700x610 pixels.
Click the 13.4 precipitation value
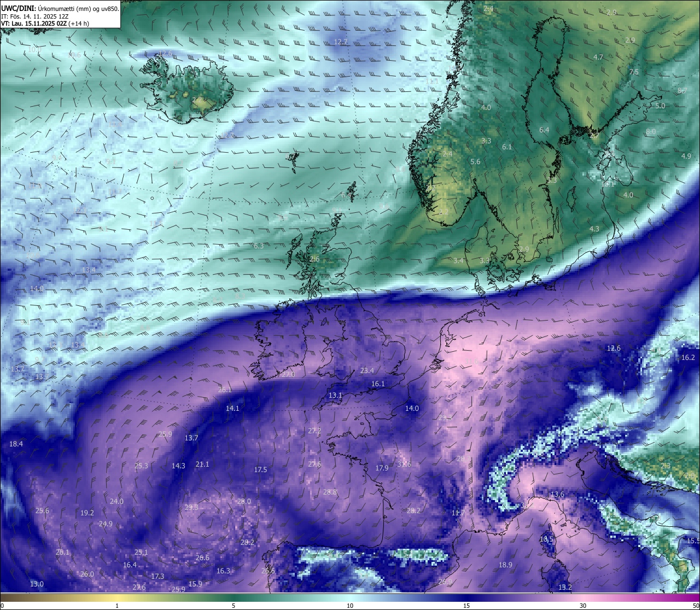pos(89,270)
